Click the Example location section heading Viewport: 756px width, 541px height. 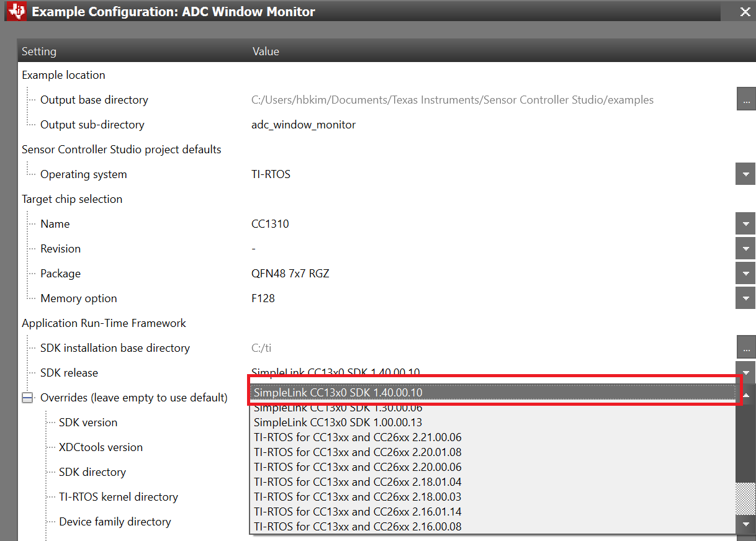[x=63, y=75]
